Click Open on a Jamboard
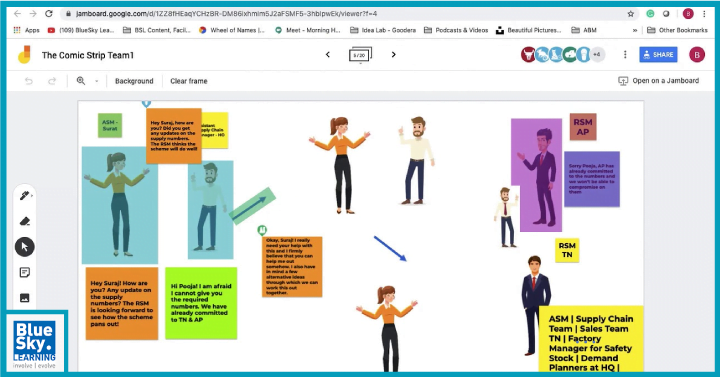The width and height of the screenshot is (720, 377). point(659,81)
